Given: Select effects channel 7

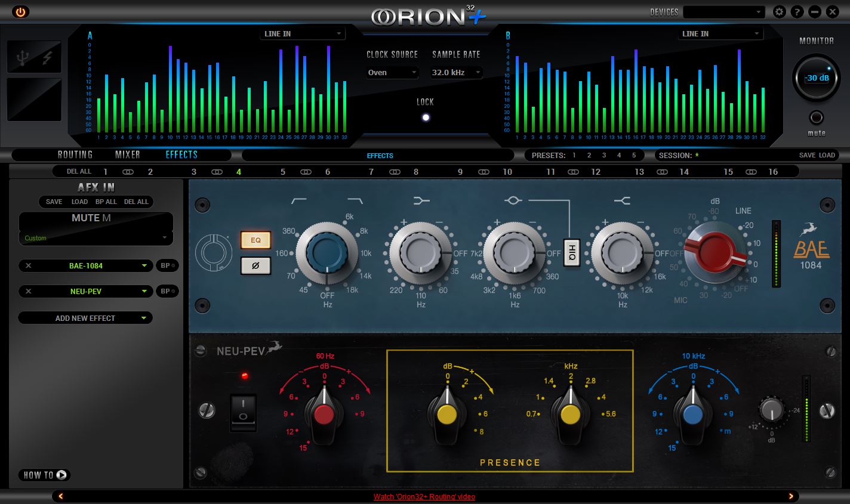Looking at the screenshot, I should pos(371,172).
